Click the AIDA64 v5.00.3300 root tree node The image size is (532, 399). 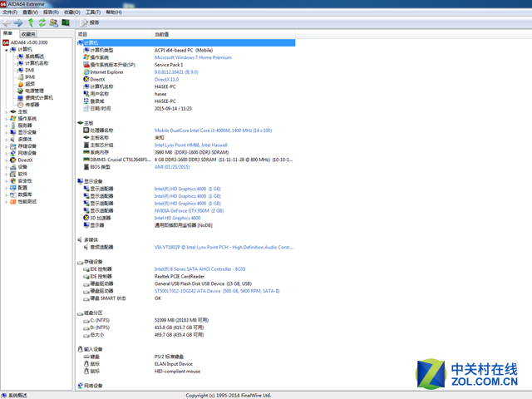point(29,42)
